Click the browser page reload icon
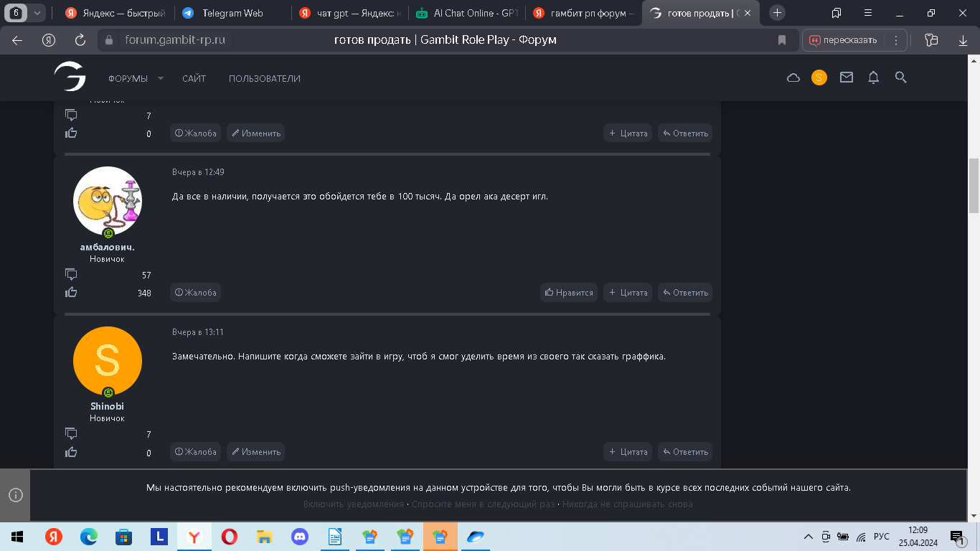This screenshot has width=980, height=551. [x=80, y=40]
